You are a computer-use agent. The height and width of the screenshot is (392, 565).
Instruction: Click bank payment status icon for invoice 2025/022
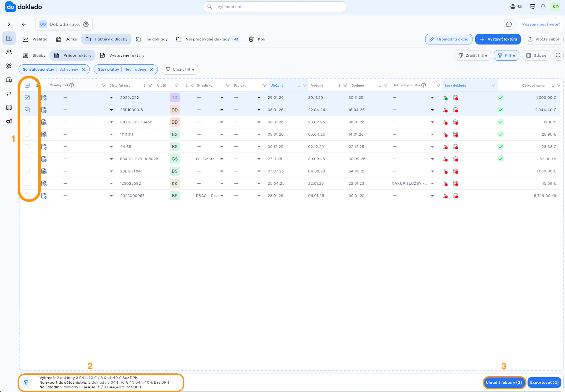pyautogui.click(x=456, y=98)
